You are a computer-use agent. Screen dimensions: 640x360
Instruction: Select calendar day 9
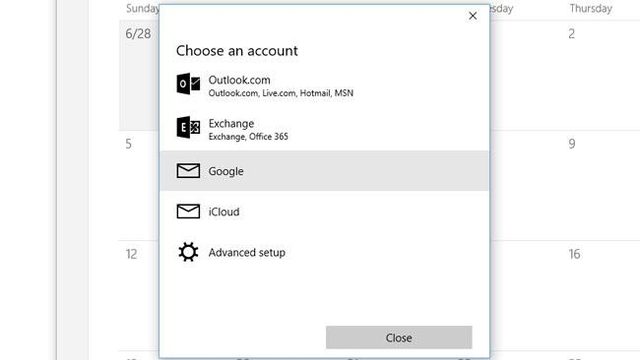(601, 186)
